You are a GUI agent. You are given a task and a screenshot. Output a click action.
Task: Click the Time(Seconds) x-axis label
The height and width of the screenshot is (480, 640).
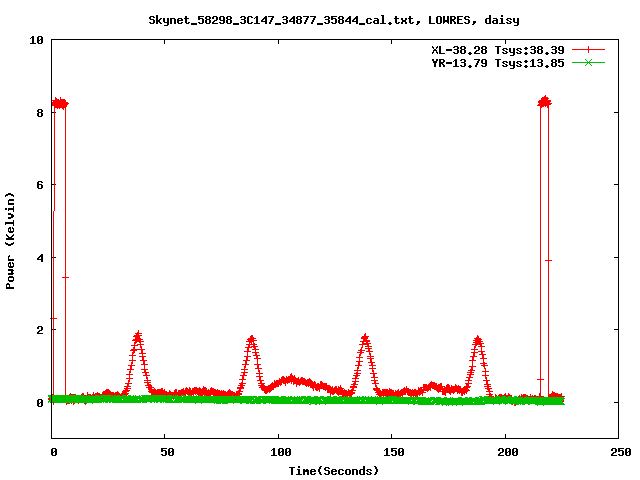click(334, 471)
